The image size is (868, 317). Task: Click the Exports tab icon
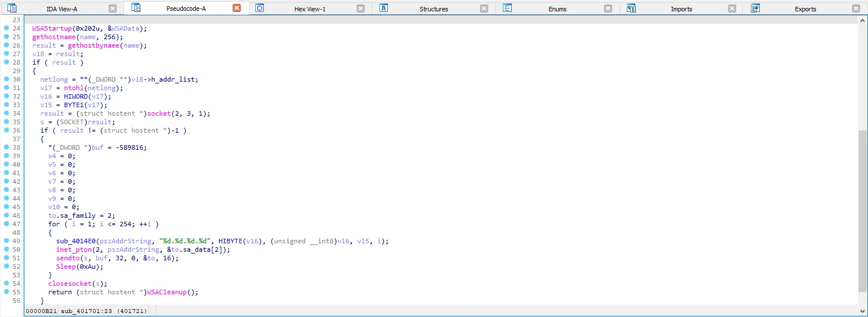pos(755,8)
